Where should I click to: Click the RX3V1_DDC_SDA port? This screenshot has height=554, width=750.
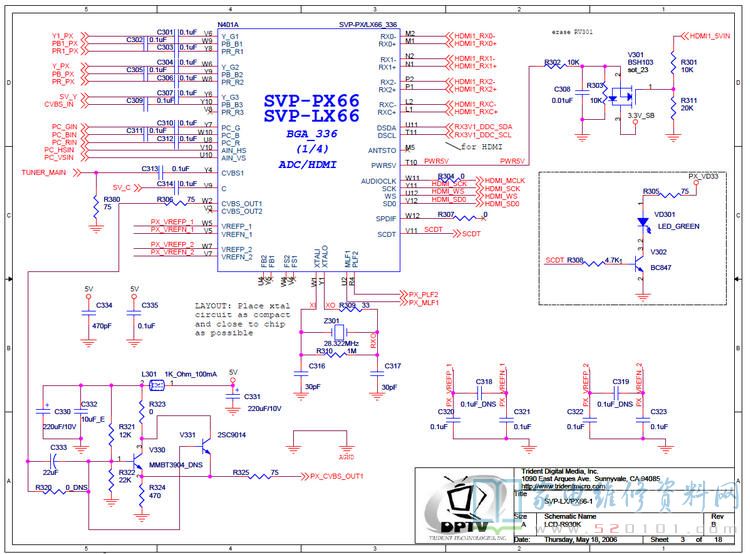coord(483,127)
